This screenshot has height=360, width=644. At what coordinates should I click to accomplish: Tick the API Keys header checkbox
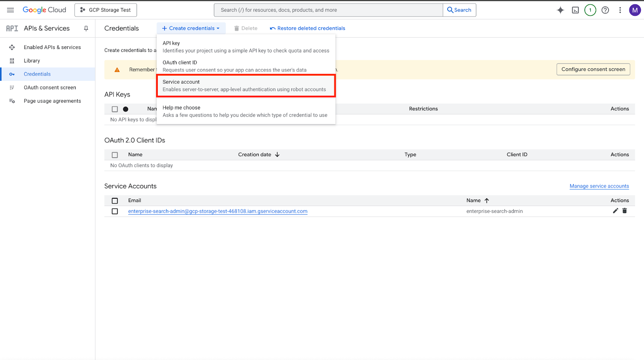click(x=115, y=109)
